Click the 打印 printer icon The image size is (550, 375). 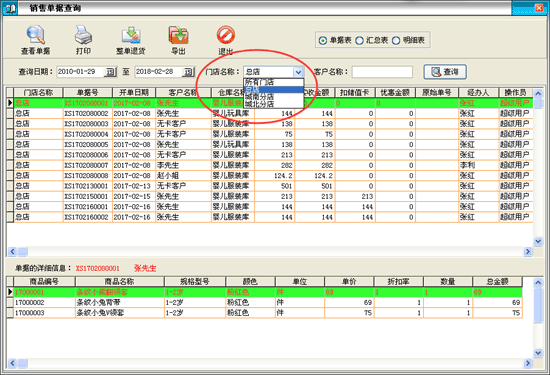click(83, 35)
